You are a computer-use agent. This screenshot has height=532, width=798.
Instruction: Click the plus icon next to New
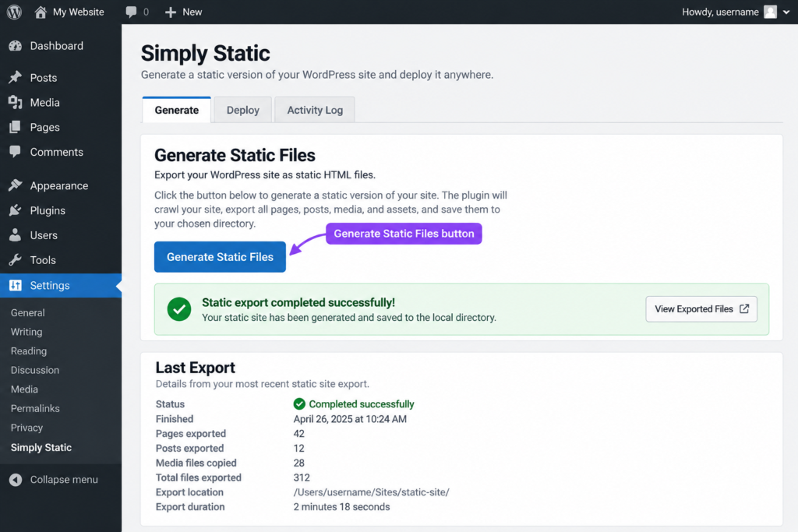click(171, 12)
